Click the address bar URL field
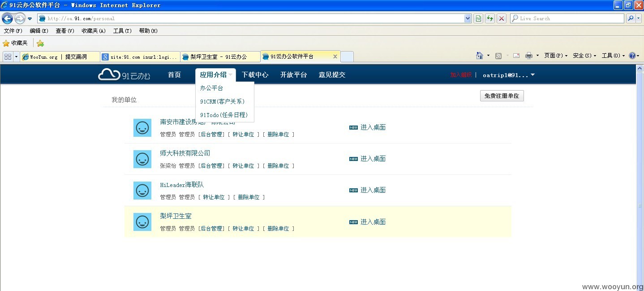The width and height of the screenshot is (644, 291). pos(251,18)
